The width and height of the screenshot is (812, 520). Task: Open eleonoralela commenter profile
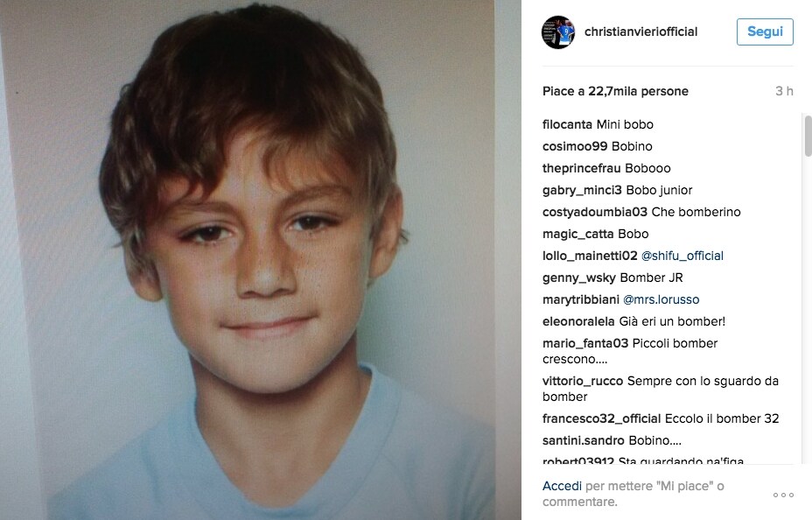click(x=578, y=321)
